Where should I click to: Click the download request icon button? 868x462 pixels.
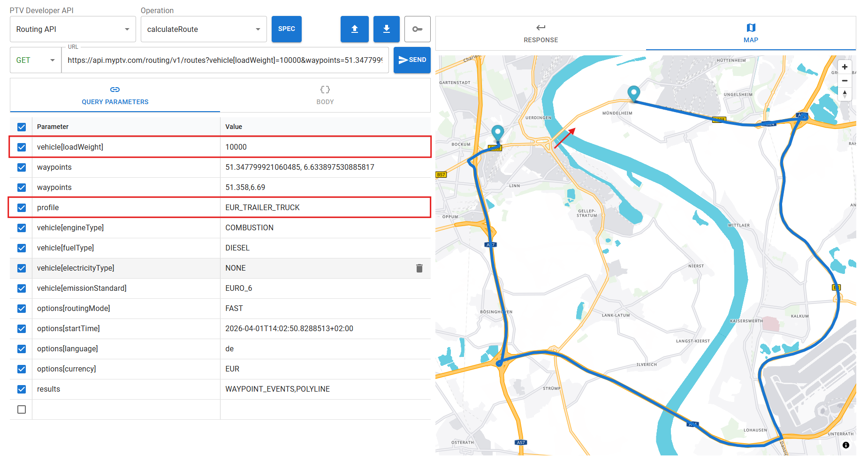[x=386, y=29]
